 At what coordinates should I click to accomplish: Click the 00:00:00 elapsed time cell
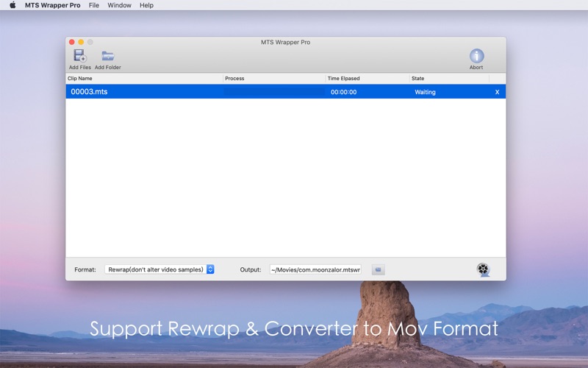coord(343,92)
